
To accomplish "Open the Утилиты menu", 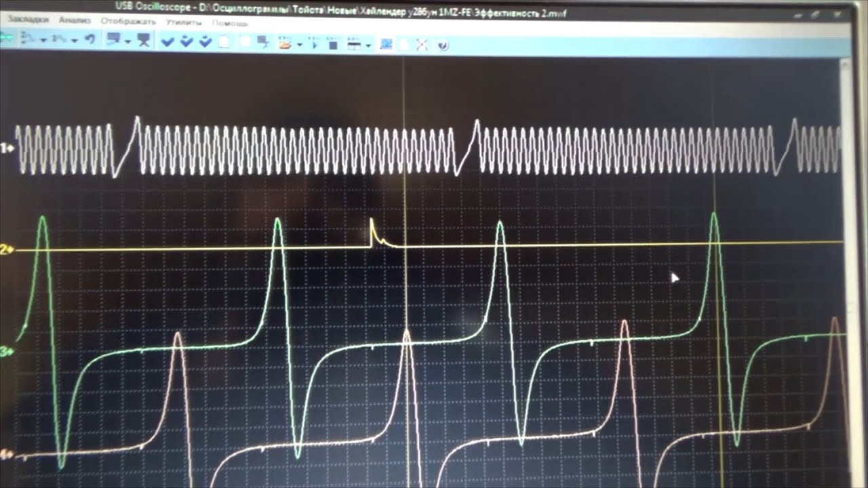I will point(184,22).
